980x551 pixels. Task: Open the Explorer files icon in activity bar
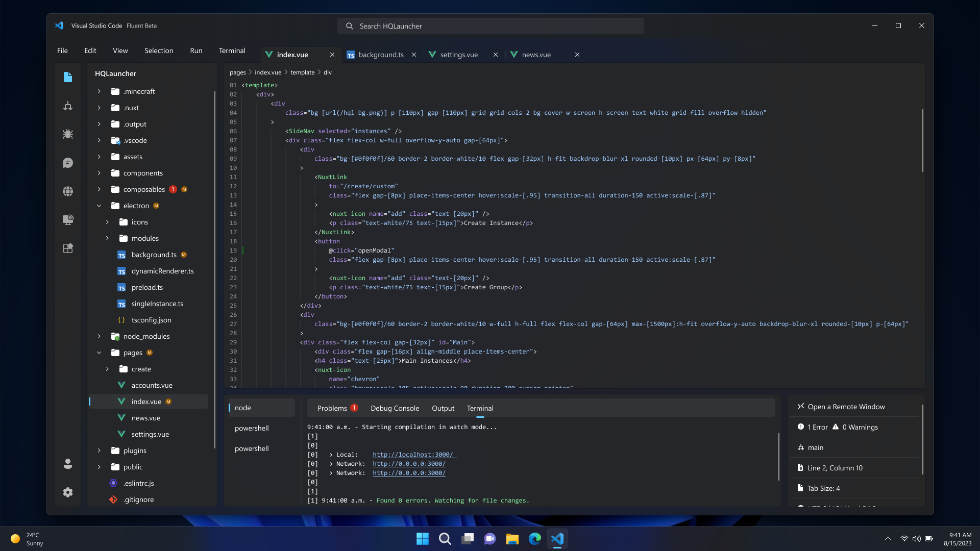(68, 77)
